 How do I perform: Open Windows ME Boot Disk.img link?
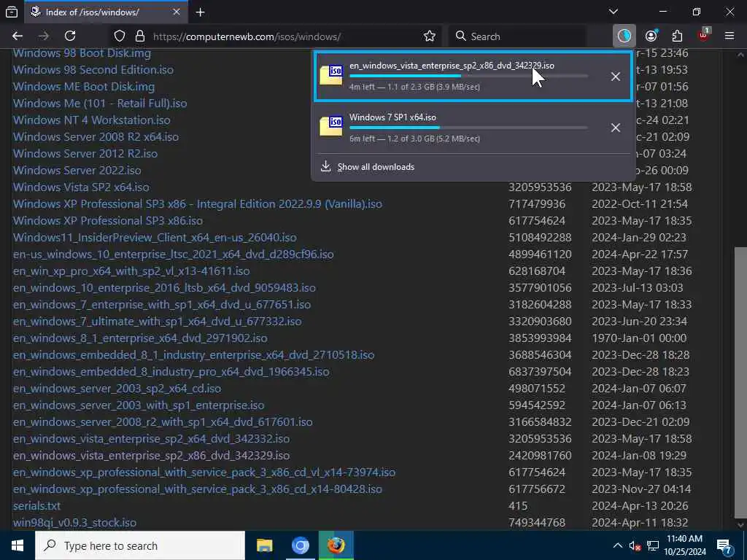[x=84, y=87]
